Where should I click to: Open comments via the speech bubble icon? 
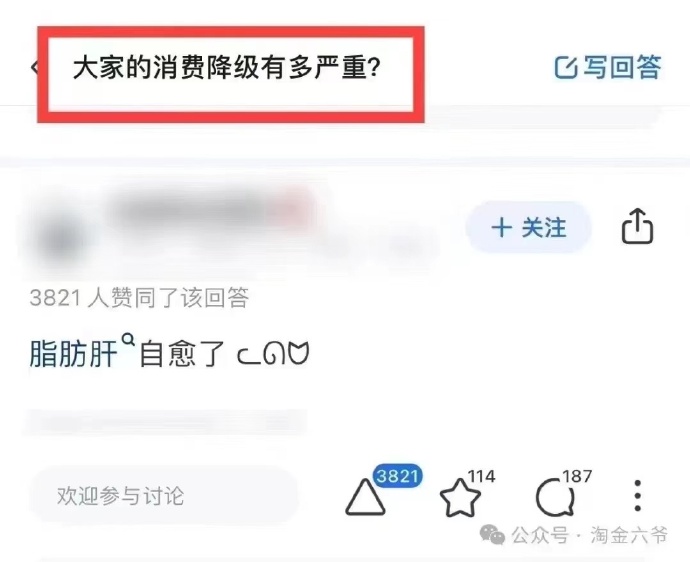[555, 498]
